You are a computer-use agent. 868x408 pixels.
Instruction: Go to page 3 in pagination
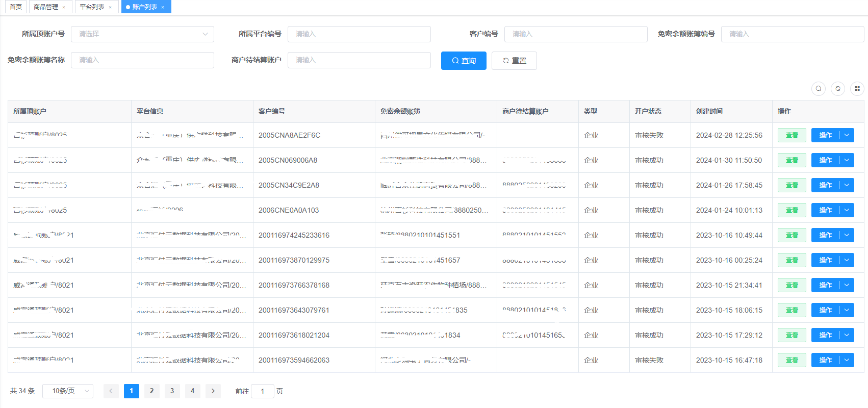coord(172,391)
